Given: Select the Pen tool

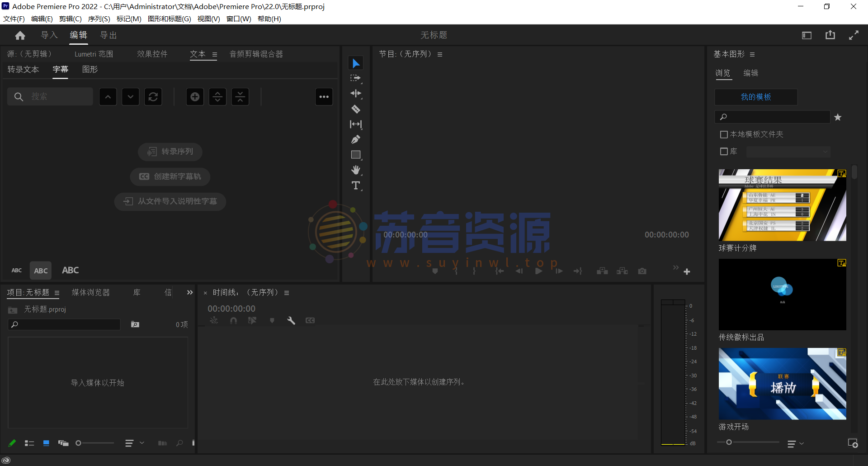Looking at the screenshot, I should [356, 139].
